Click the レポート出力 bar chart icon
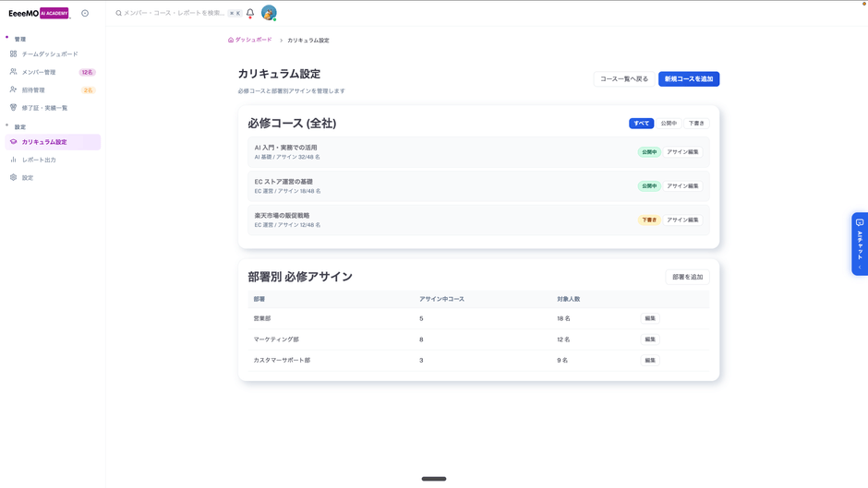The width and height of the screenshot is (868, 488). click(13, 160)
